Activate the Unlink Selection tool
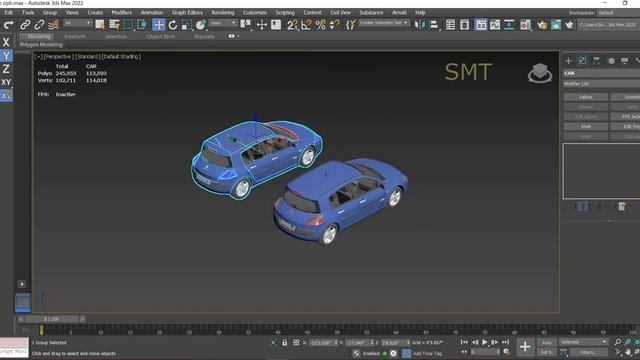Screen dimensions: 640x360 click(39, 25)
